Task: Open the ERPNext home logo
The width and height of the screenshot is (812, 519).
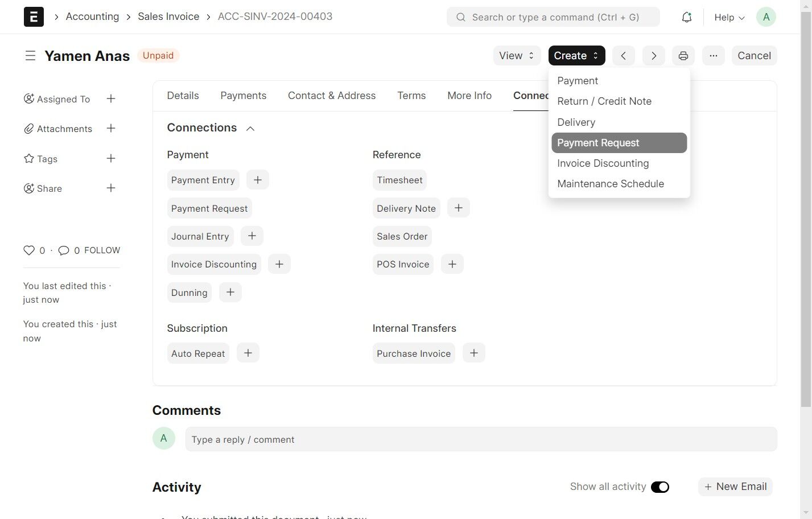Action: (34, 17)
